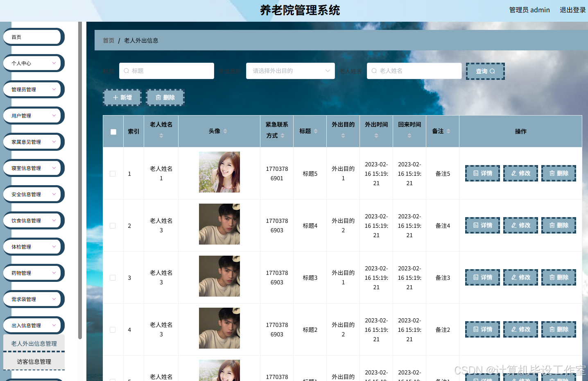Expand the 安全信息管理 sidebar menu

(34, 194)
